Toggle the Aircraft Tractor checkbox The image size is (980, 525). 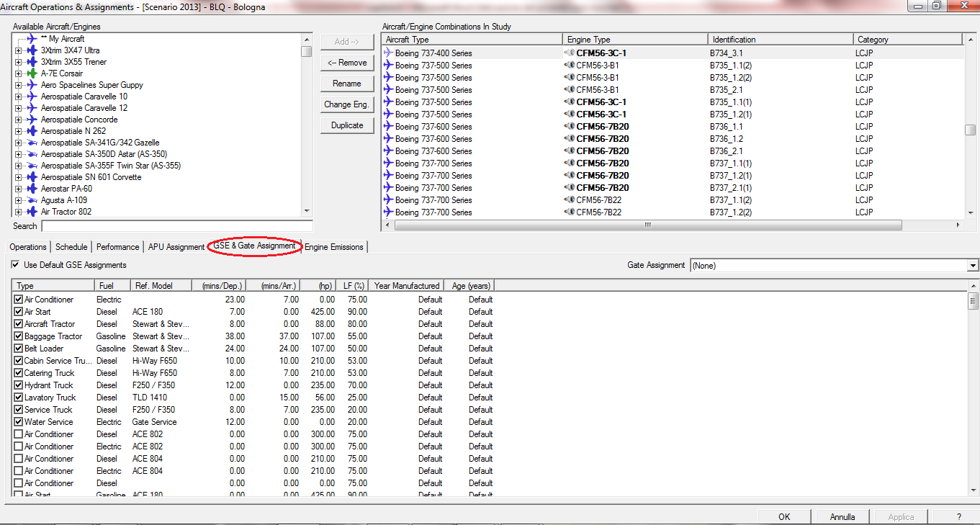pos(19,324)
